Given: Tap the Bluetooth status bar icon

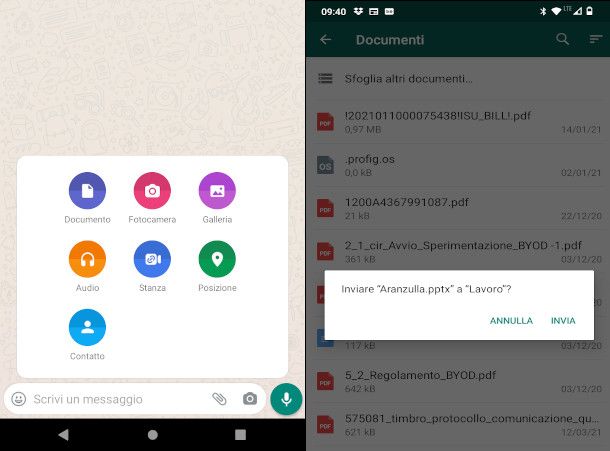Looking at the screenshot, I should tap(543, 11).
